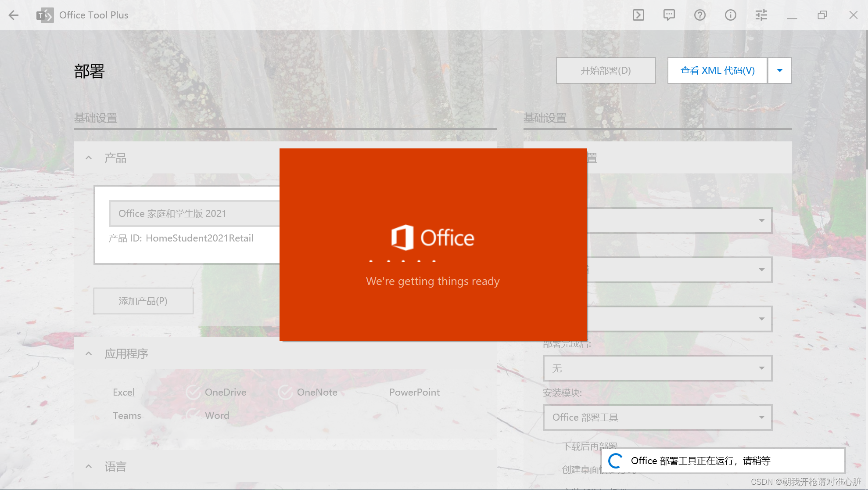
Task: Toggle the OneDrive application checkbox
Action: click(193, 392)
